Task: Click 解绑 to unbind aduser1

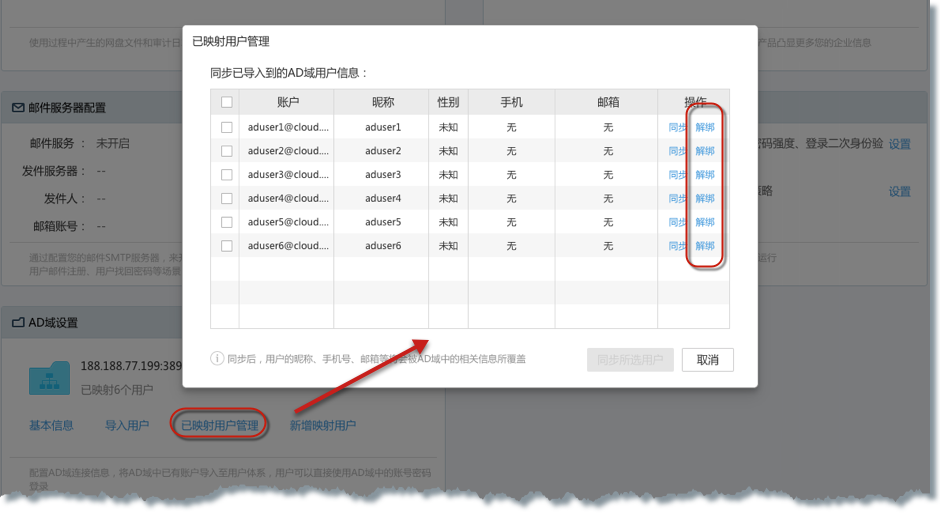Action: (705, 127)
